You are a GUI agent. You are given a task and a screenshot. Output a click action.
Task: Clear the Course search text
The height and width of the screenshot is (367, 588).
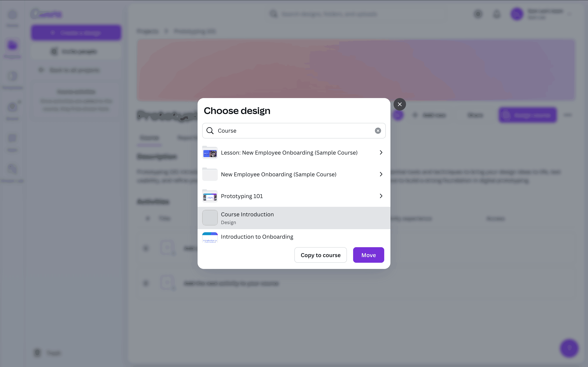[x=378, y=130]
